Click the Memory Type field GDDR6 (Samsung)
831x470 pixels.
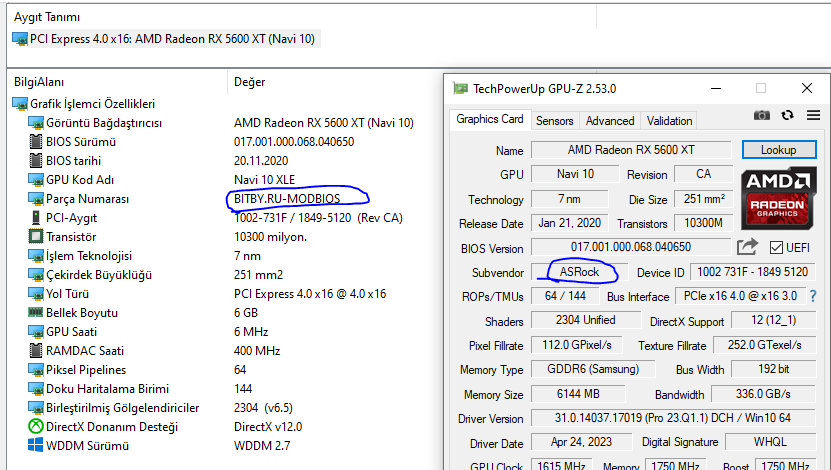tap(593, 369)
